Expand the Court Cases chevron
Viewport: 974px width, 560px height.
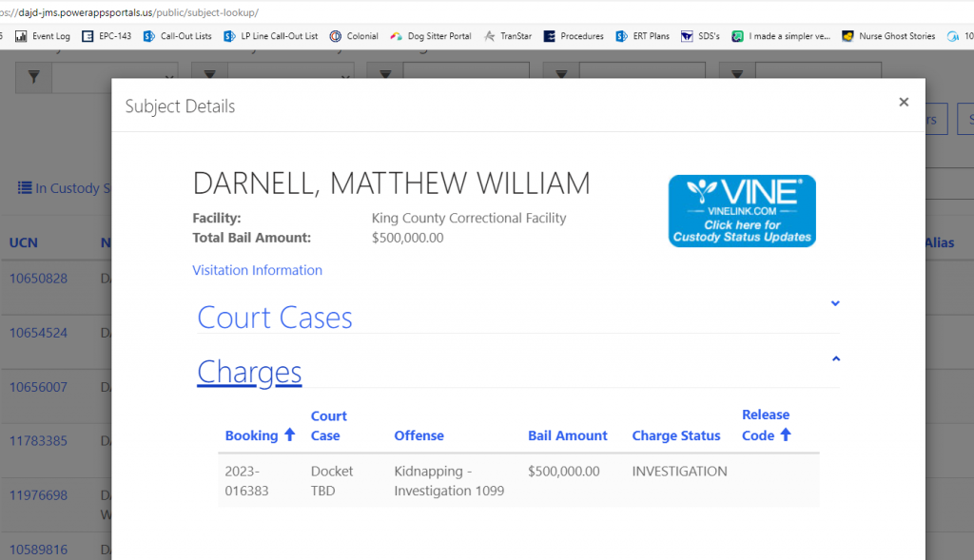click(x=835, y=303)
